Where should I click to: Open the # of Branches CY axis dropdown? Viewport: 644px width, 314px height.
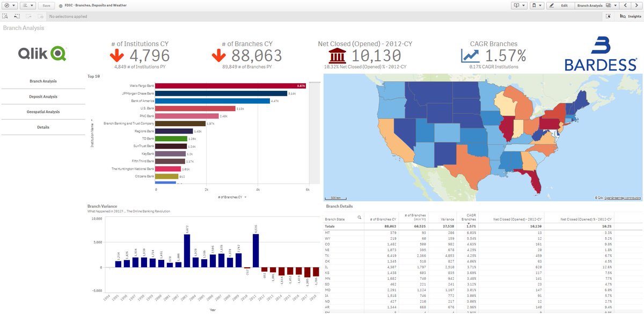(x=232, y=197)
